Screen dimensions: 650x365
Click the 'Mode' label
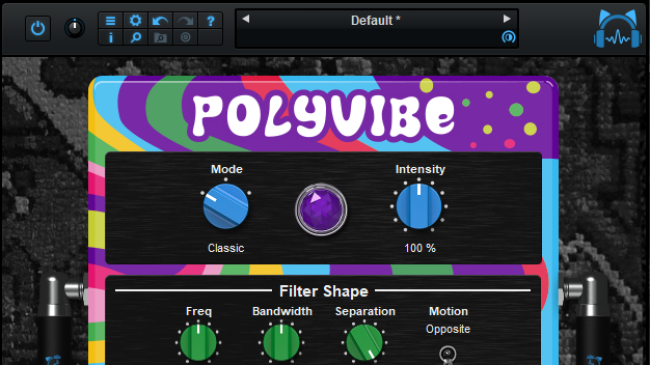coord(226,169)
